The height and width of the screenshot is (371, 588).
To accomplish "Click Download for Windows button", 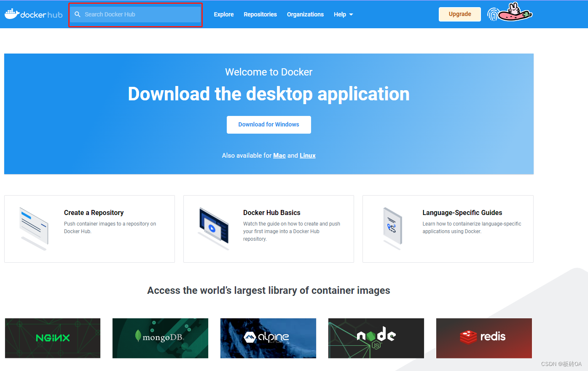I will 269,125.
